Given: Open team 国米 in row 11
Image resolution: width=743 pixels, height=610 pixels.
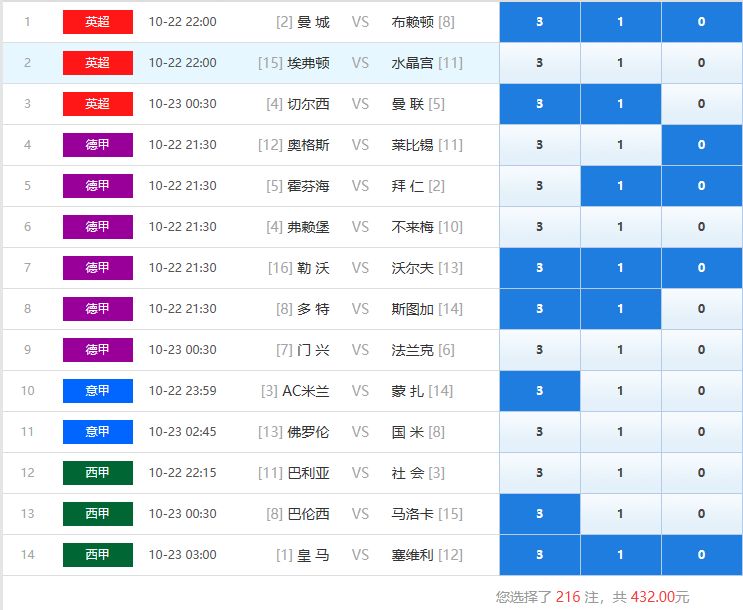Looking at the screenshot, I should coord(408,432).
